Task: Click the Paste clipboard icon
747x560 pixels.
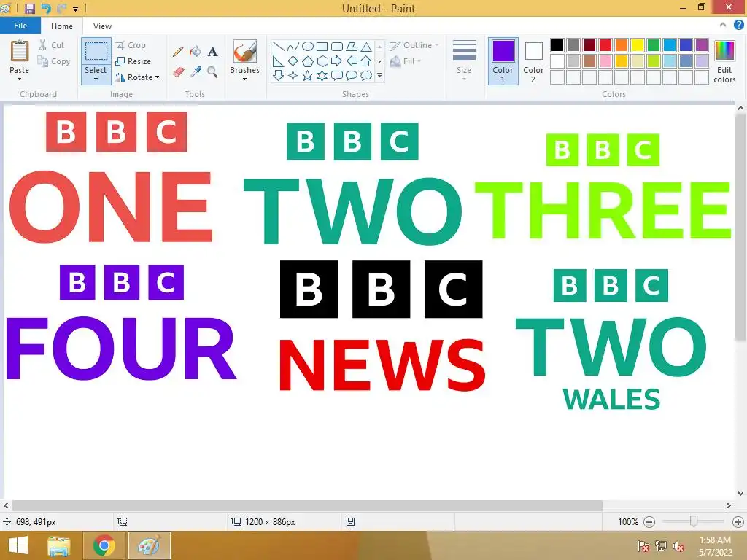Action: [20, 51]
